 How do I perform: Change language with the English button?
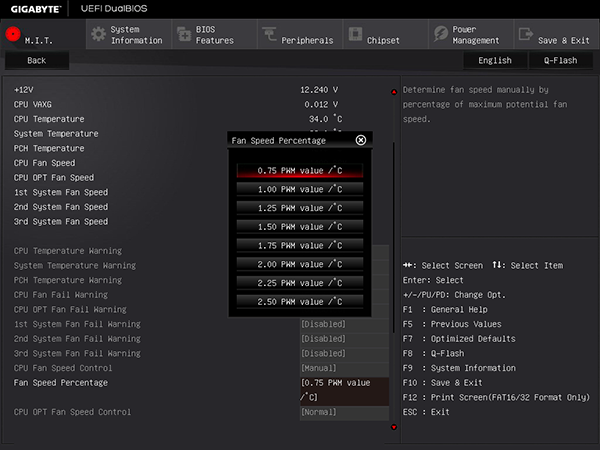[495, 60]
